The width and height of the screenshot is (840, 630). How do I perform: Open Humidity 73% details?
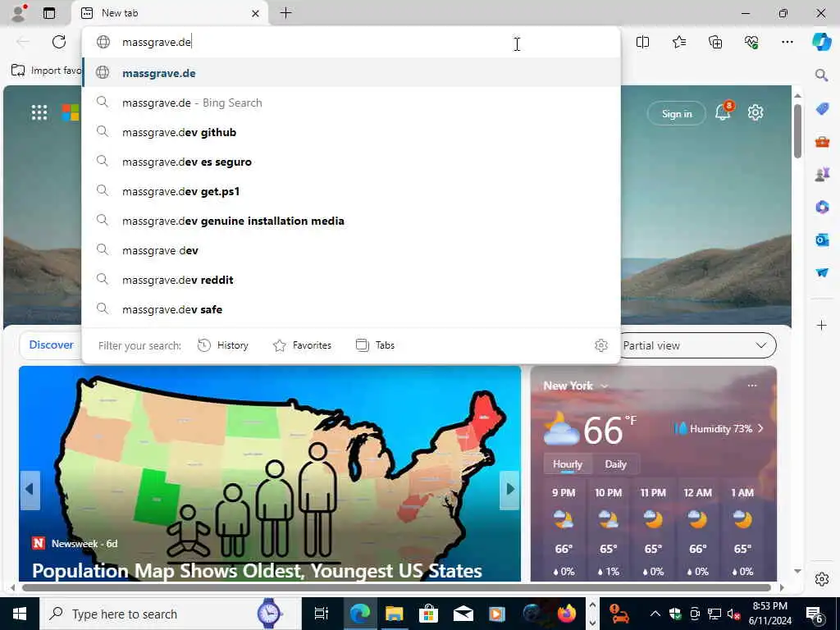click(719, 428)
